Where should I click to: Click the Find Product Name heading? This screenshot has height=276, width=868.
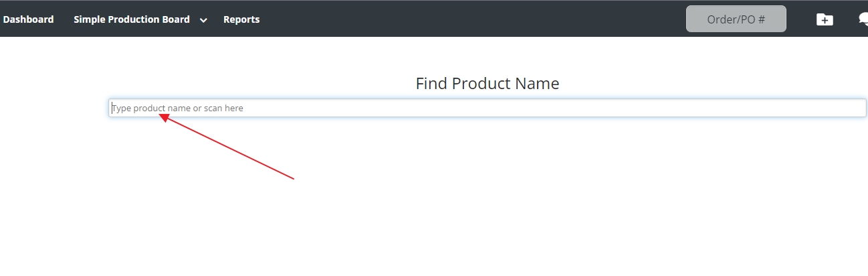pos(487,84)
